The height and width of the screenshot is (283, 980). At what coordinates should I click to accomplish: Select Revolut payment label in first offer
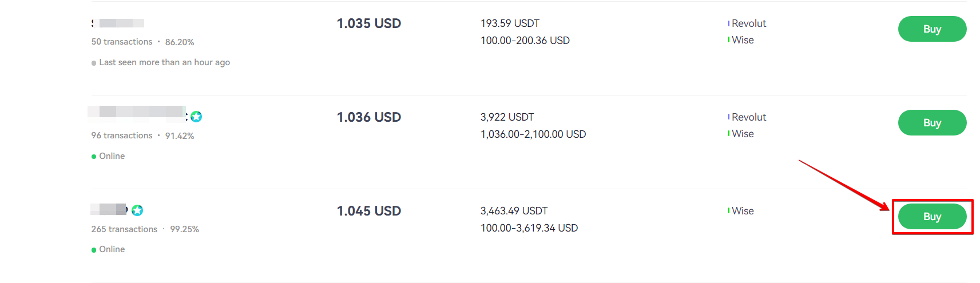(x=749, y=23)
